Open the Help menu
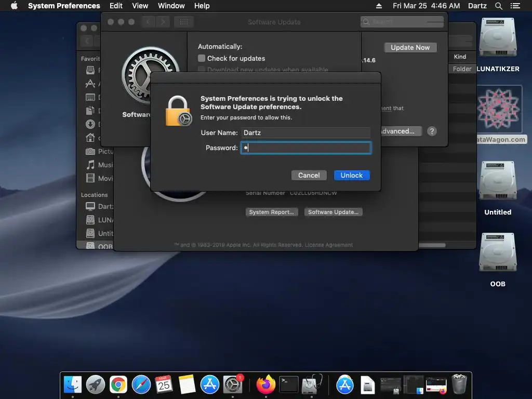The height and width of the screenshot is (399, 532). 202,6
